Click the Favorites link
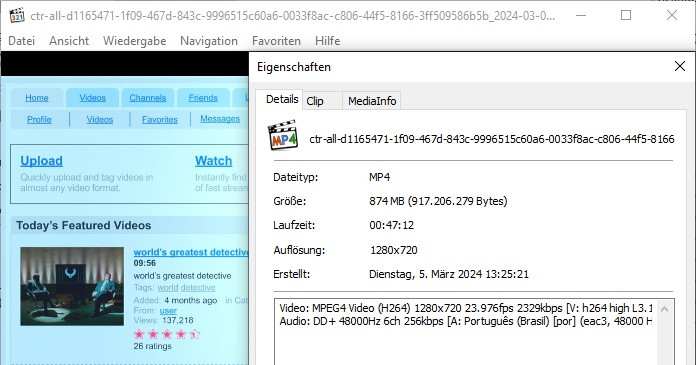Screen dimensions: 696x365 point(160,119)
